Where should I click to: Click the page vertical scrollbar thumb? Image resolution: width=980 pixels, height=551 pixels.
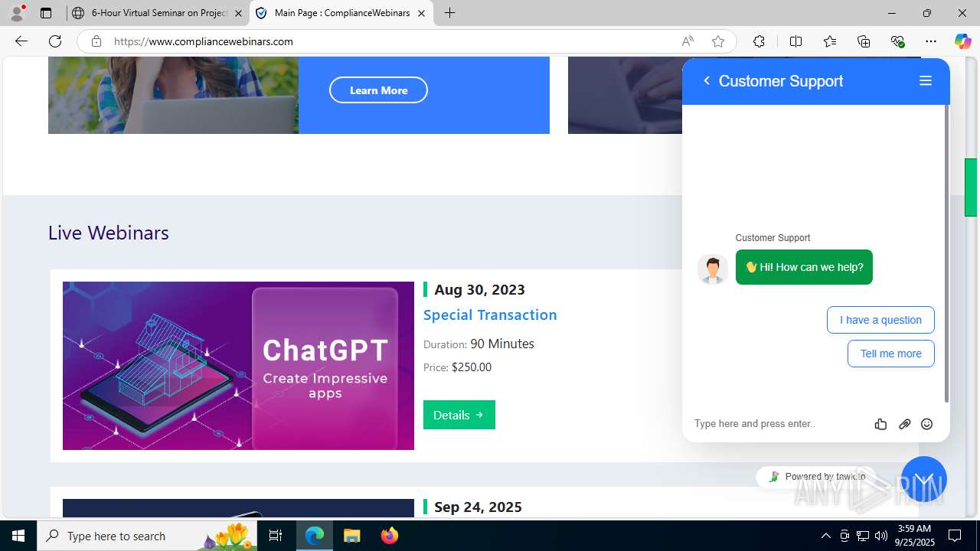(971, 187)
